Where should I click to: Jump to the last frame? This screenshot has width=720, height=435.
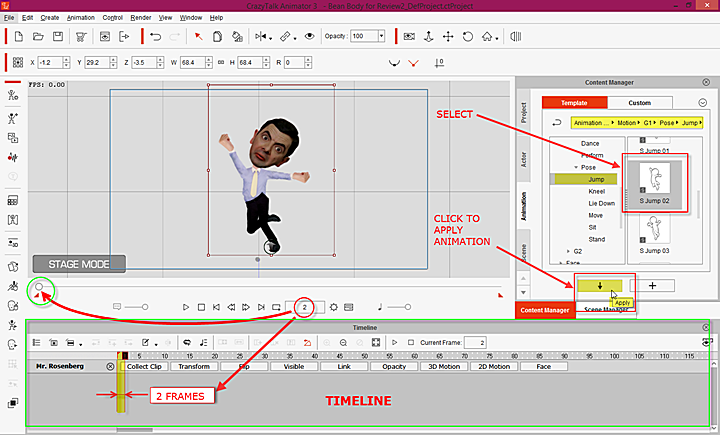(x=261, y=307)
